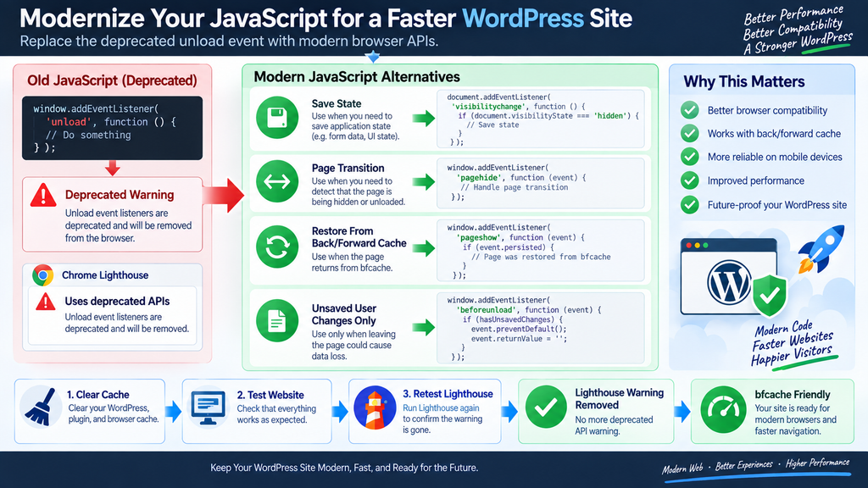This screenshot has height=488, width=868.
Task: Click the pagehide code snippet box
Action: click(x=541, y=183)
